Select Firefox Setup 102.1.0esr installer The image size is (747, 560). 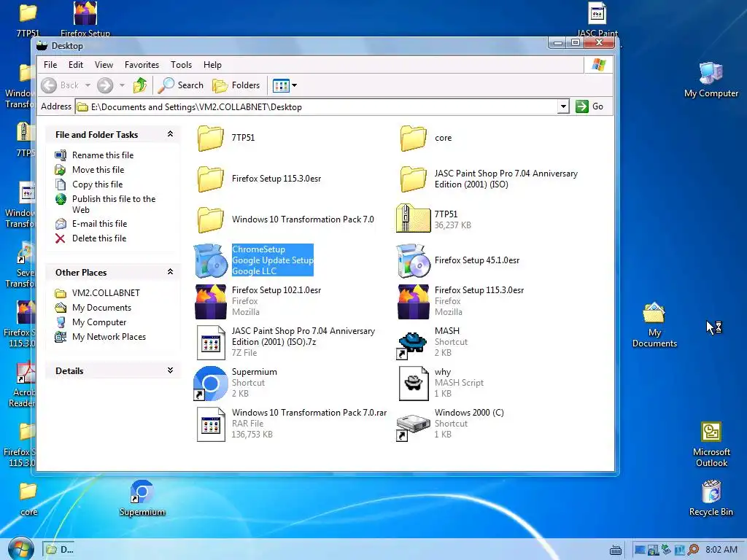pyautogui.click(x=211, y=301)
